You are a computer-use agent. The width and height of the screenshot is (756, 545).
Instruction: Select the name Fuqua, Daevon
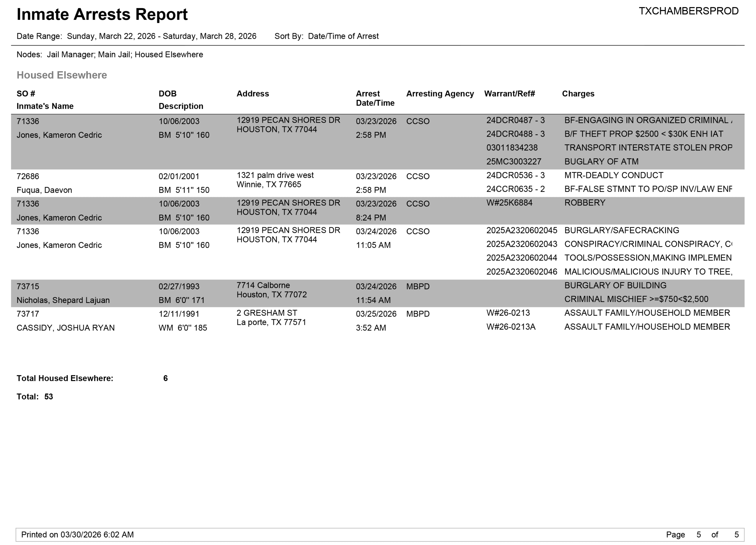coord(44,190)
